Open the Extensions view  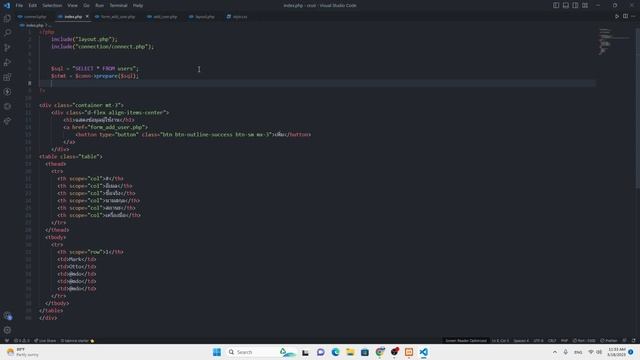coord(7,77)
